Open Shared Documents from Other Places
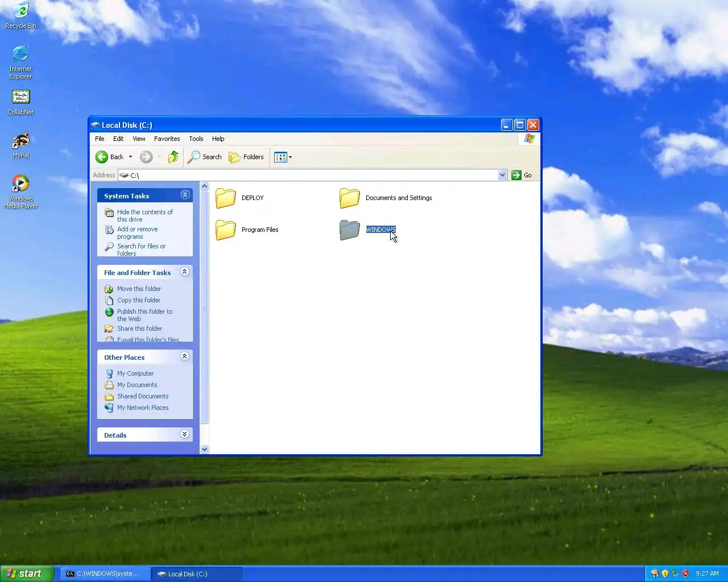 (x=143, y=396)
